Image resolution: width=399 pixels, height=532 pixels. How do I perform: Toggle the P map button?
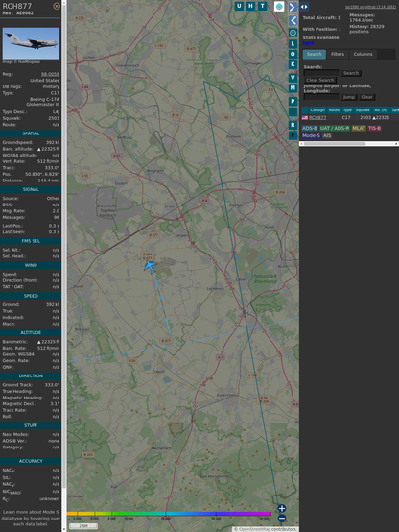(293, 101)
